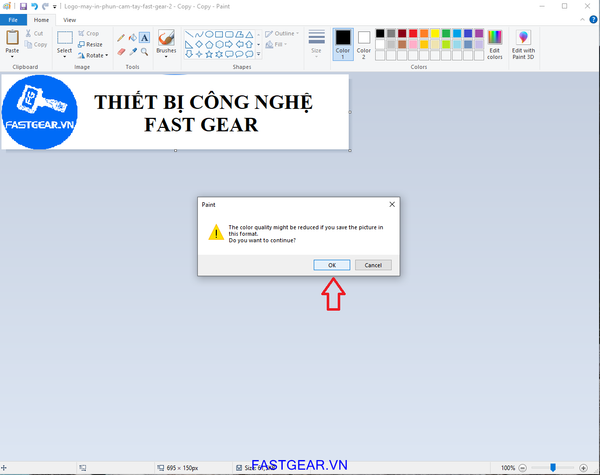
Task: Select the Color 1 box
Action: point(343,44)
